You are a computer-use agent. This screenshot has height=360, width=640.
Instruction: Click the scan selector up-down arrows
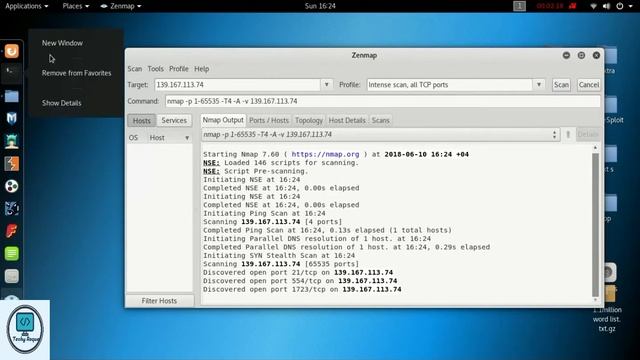tap(554, 134)
